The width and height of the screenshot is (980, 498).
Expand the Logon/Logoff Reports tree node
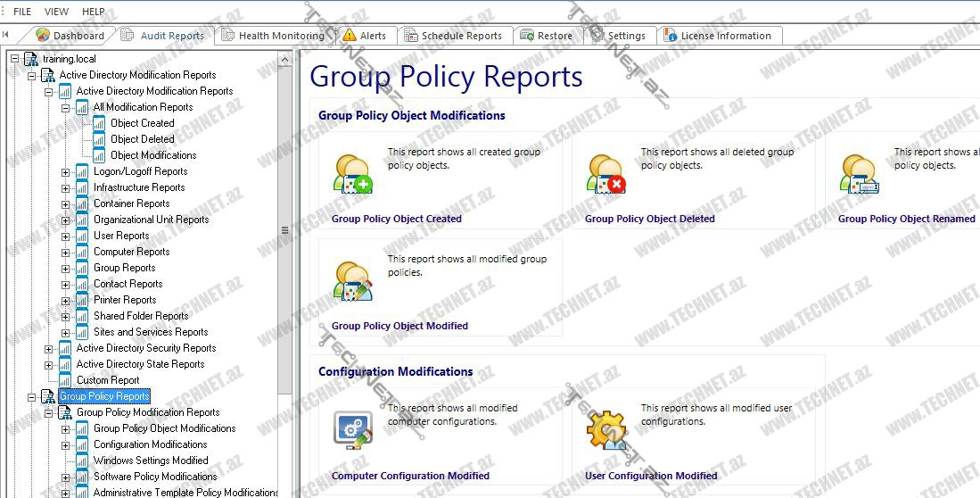click(66, 171)
